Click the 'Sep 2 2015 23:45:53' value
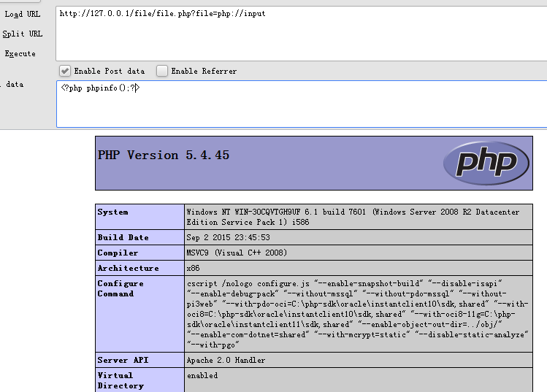547x392 pixels. (228, 237)
